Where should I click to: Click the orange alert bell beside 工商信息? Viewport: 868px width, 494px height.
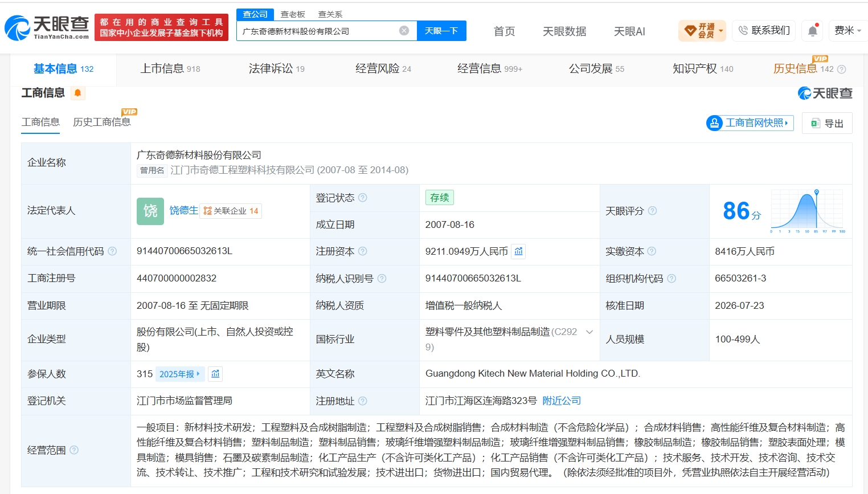[78, 93]
